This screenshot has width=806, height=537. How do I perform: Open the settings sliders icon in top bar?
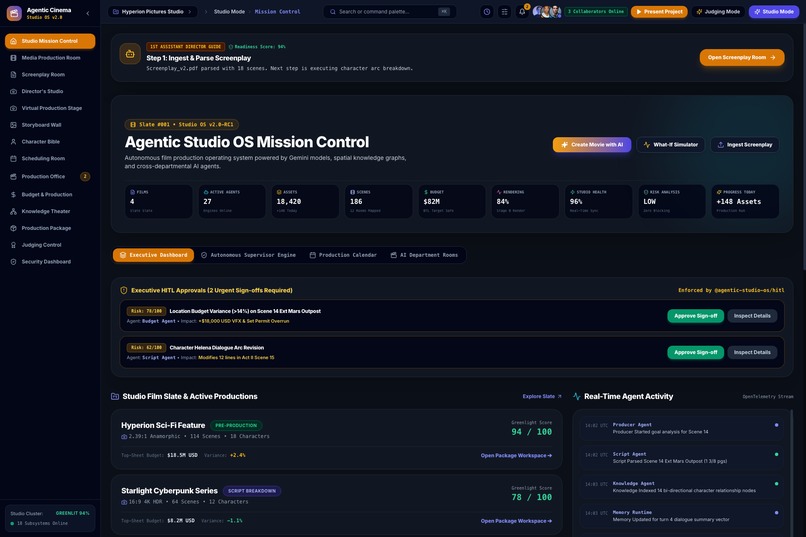504,11
